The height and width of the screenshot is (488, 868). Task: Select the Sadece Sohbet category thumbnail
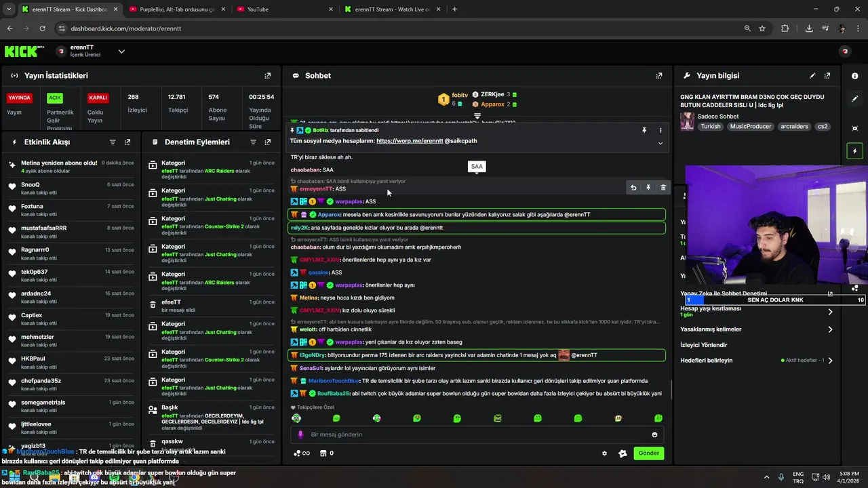(x=687, y=121)
